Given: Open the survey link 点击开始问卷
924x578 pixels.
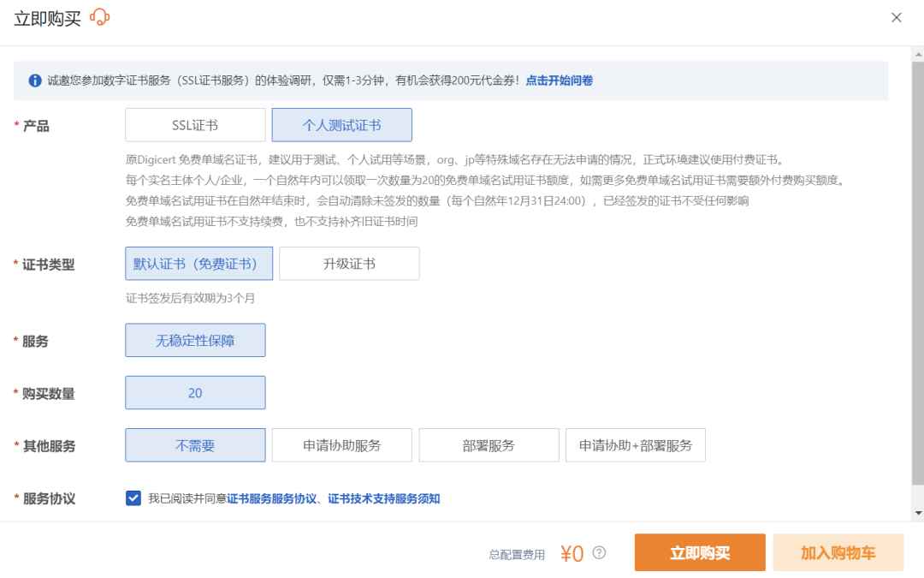Looking at the screenshot, I should [559, 80].
